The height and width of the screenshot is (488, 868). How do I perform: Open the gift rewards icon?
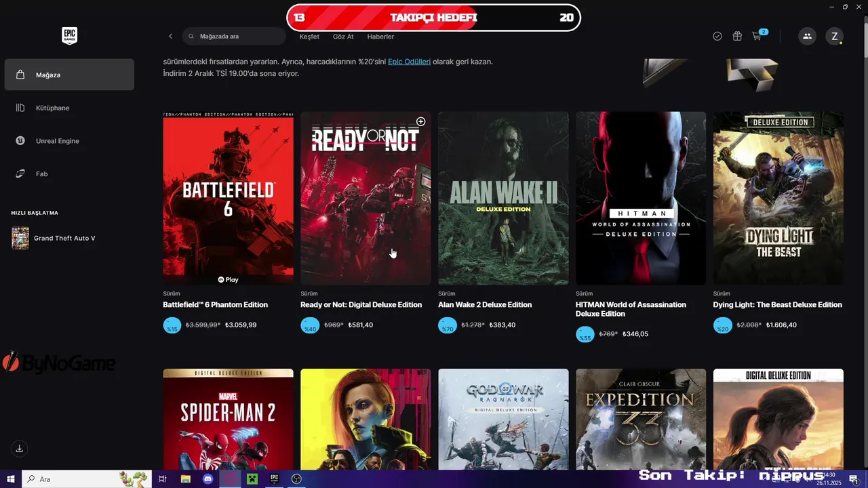pos(737,36)
